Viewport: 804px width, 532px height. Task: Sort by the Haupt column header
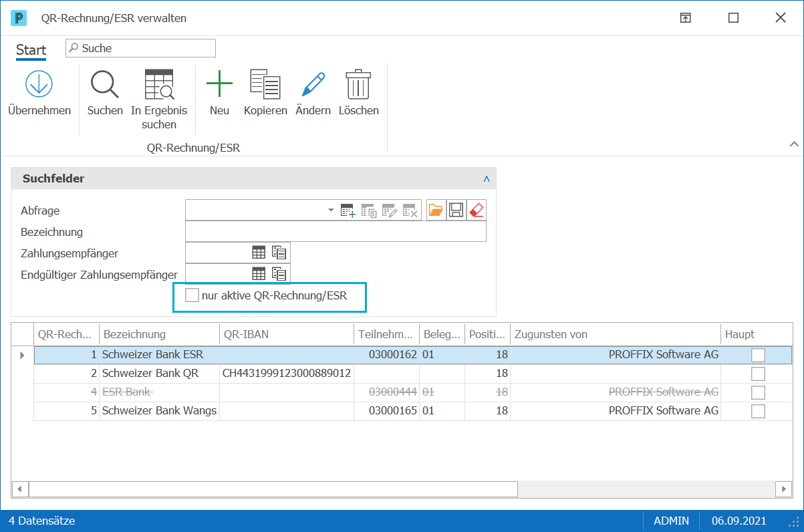pyautogui.click(x=757, y=334)
